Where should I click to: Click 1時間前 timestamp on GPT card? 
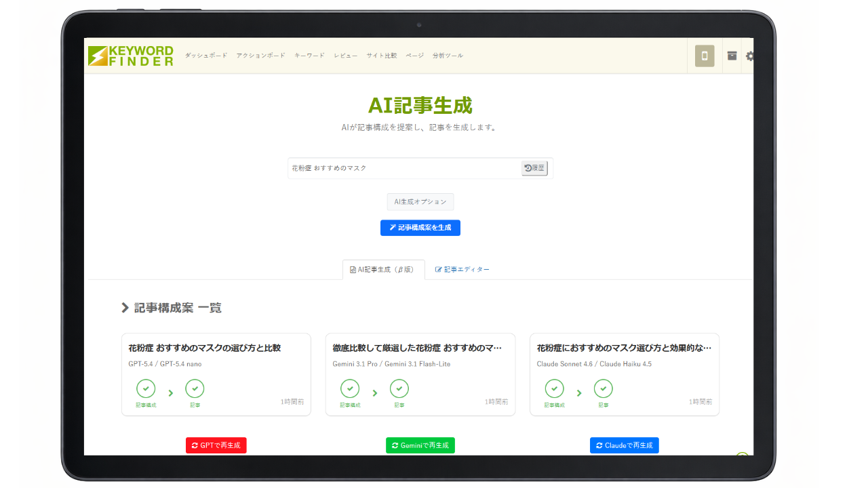292,402
